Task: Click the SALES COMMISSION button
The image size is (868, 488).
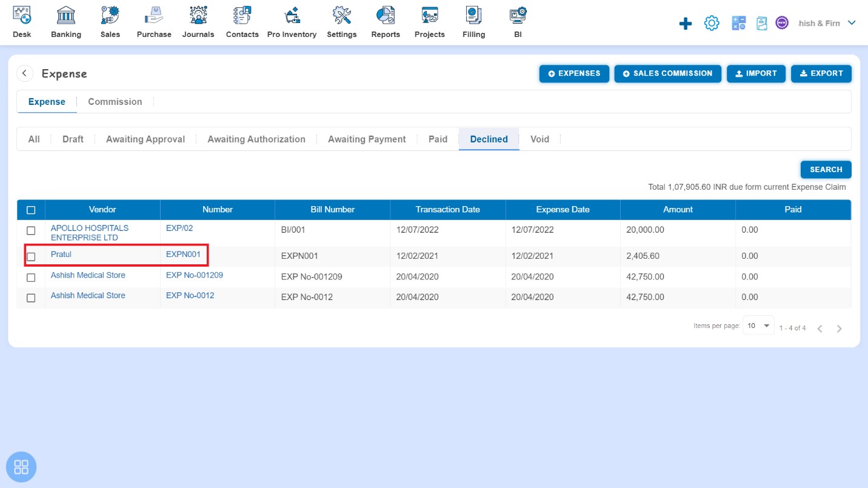Action: [x=667, y=73]
